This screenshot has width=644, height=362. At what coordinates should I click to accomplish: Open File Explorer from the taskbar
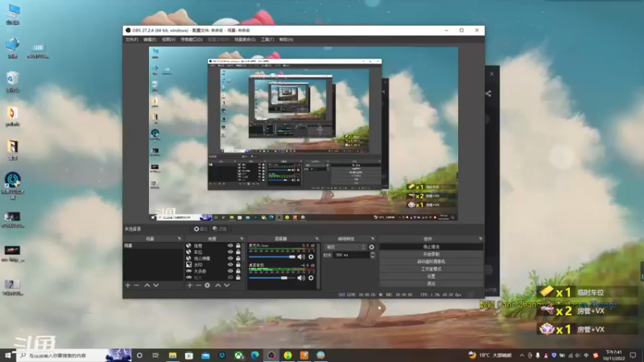pyautogui.click(x=172, y=356)
